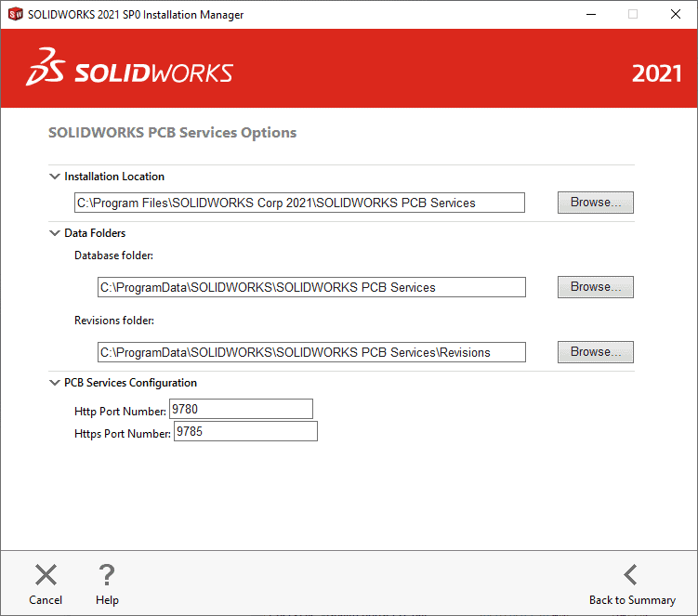698x616 pixels.
Task: Collapse the Data Folders section
Action: [54, 233]
